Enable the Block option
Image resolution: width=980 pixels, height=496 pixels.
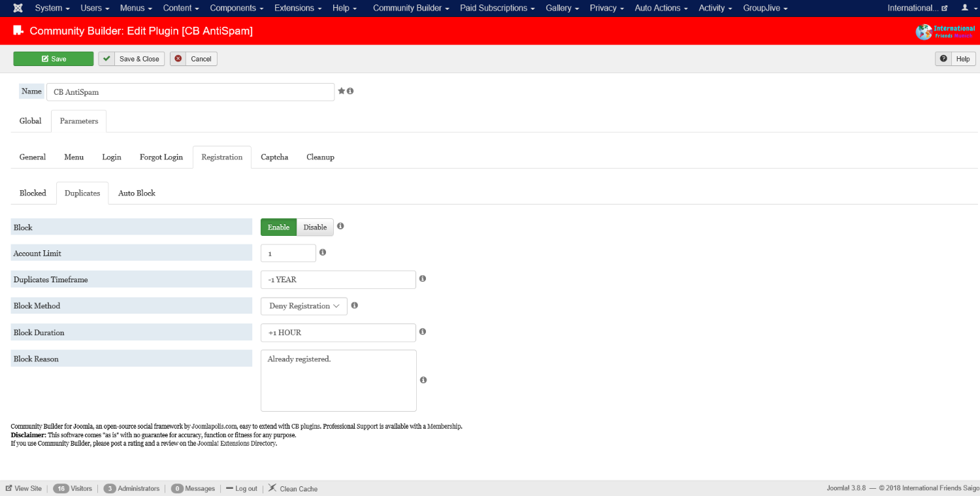[278, 227]
